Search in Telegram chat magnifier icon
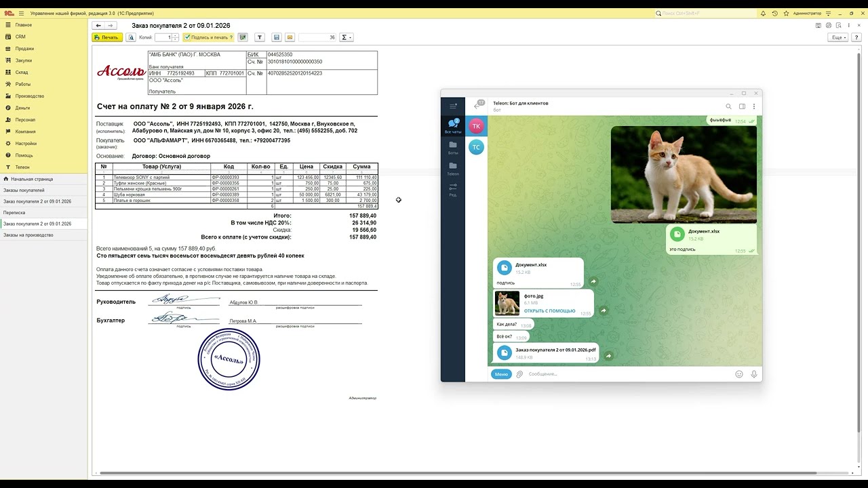This screenshot has height=488, width=868. (x=729, y=106)
